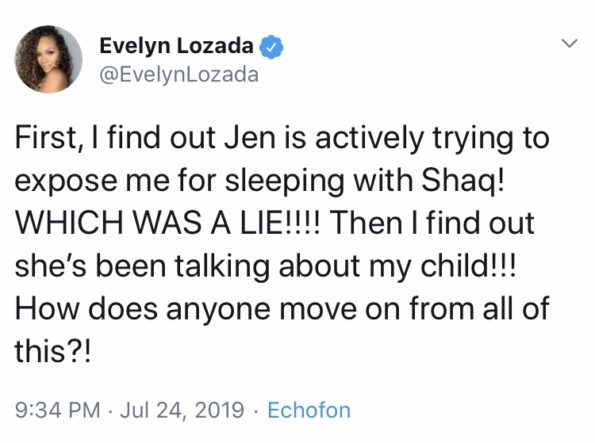The image size is (595, 443).
Task: View the circular avatar photo
Action: coord(48,59)
